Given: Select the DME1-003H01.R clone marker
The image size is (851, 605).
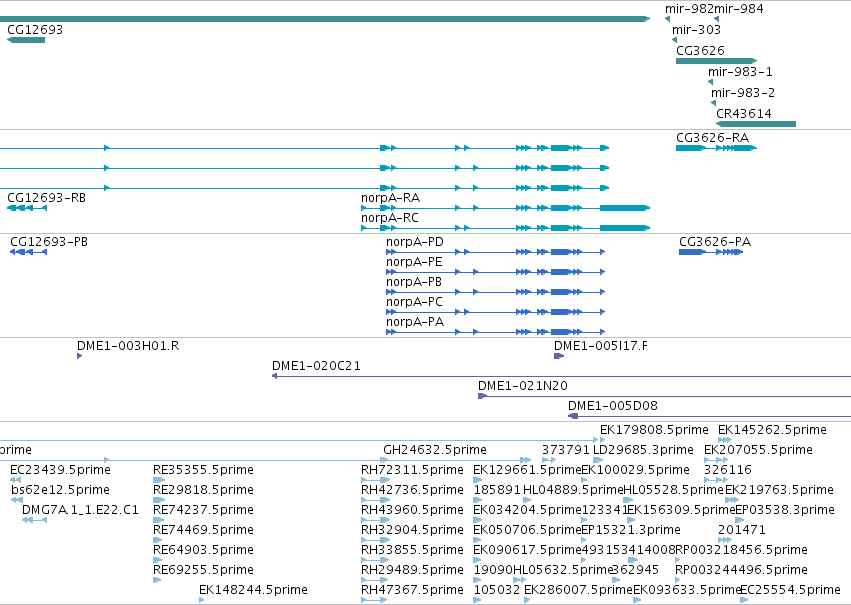Looking at the screenshot, I should point(79,356).
